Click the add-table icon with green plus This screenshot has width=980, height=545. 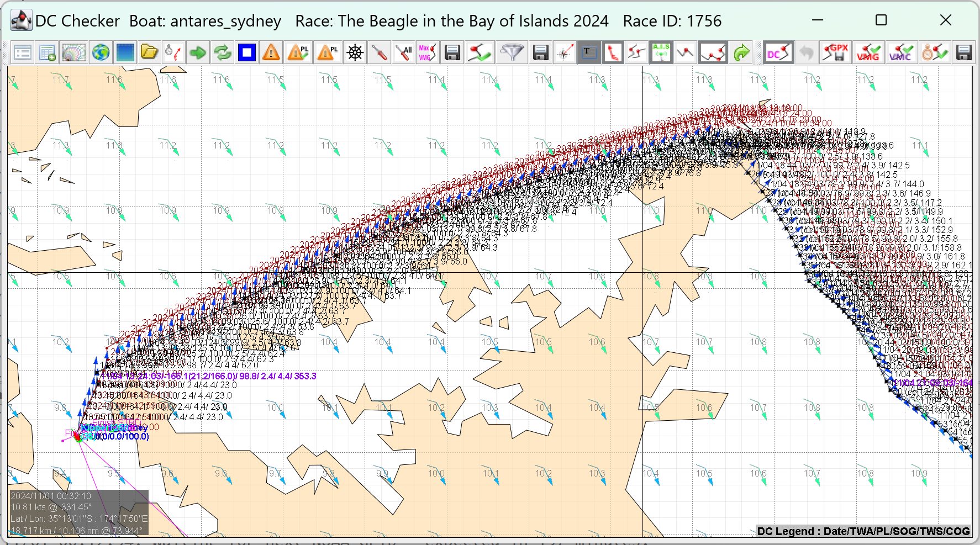(x=48, y=53)
